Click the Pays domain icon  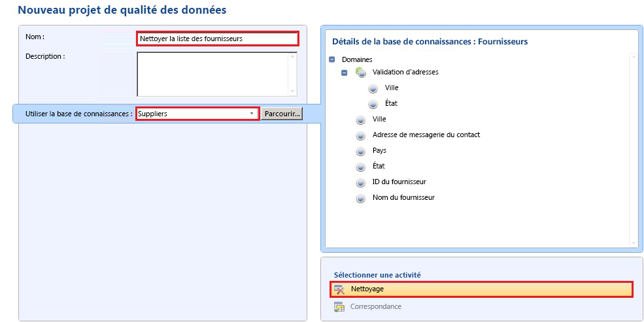tap(361, 152)
